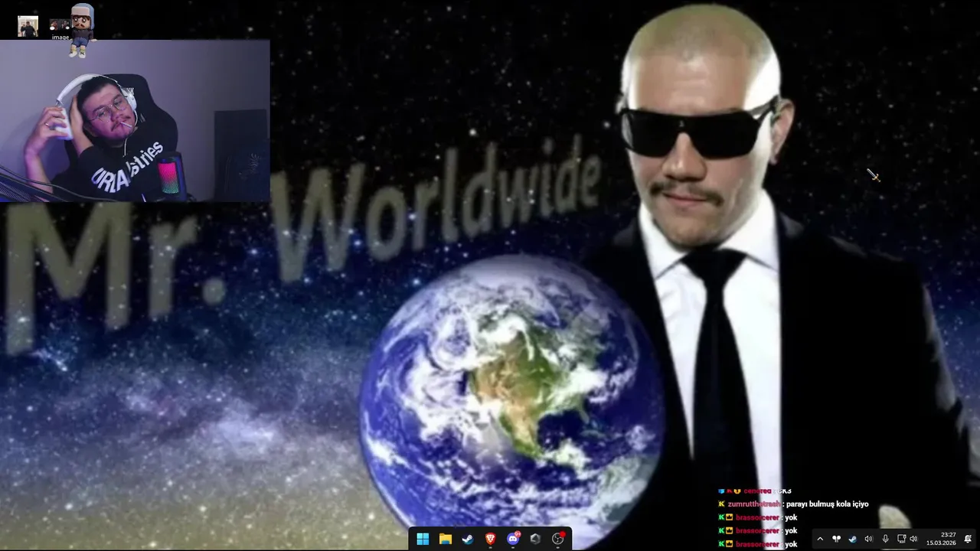Viewport: 980px width, 551px height.
Task: Open the clock and date 23:27
Action: click(941, 539)
